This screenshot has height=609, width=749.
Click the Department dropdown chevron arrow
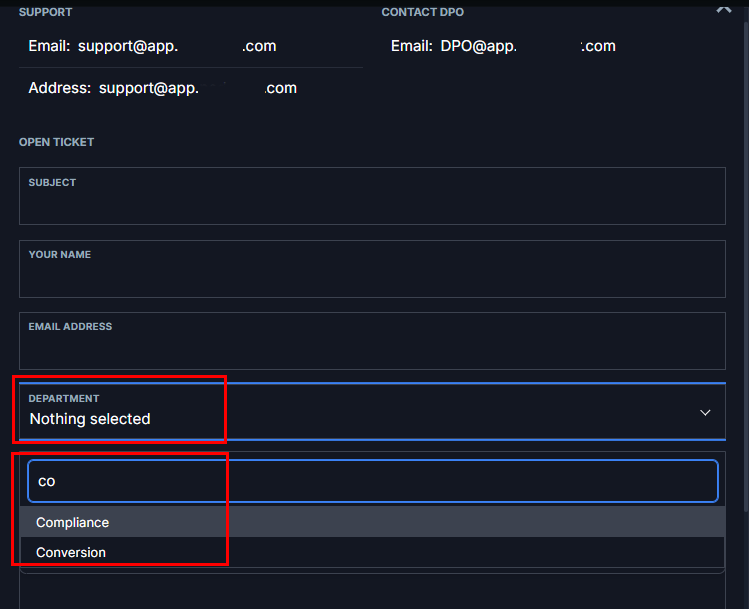(x=705, y=413)
